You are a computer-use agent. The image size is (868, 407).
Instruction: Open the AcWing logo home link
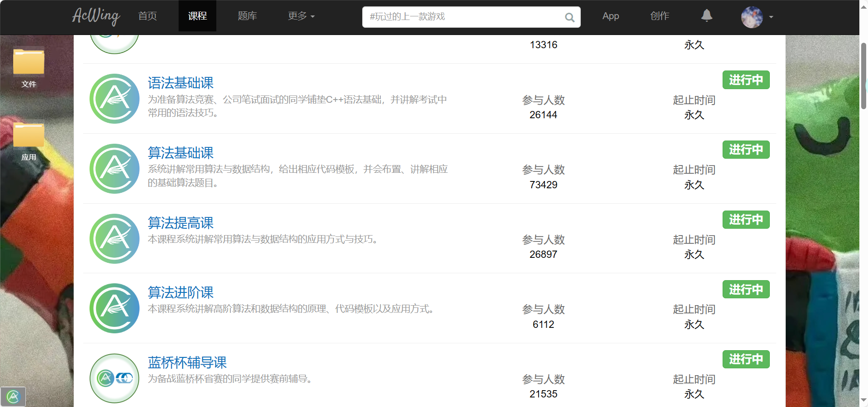coord(96,16)
